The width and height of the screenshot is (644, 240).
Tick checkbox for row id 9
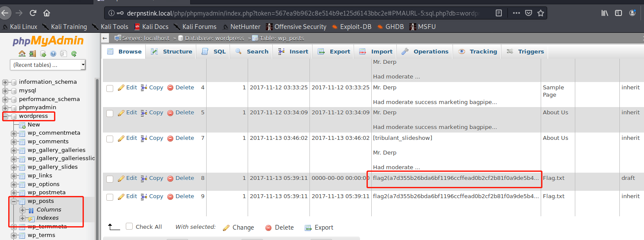(110, 197)
